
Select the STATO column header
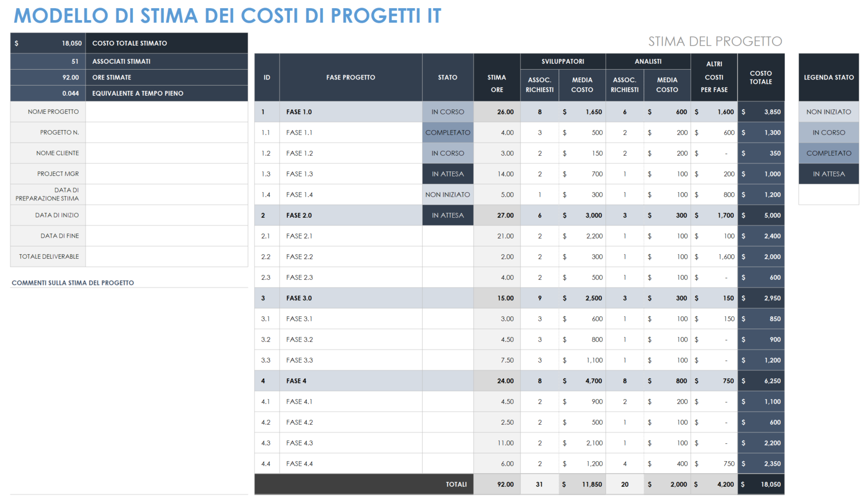(x=448, y=77)
